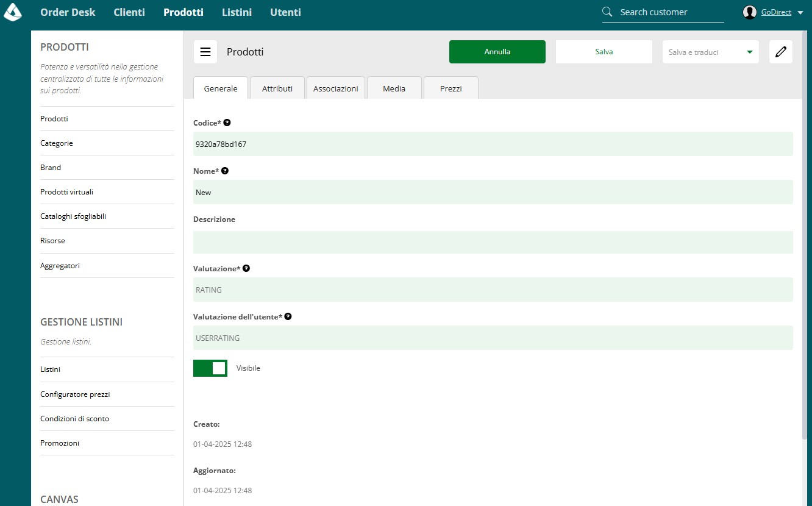
Task: Expand the Salva e traduci dropdown
Action: coord(711,52)
